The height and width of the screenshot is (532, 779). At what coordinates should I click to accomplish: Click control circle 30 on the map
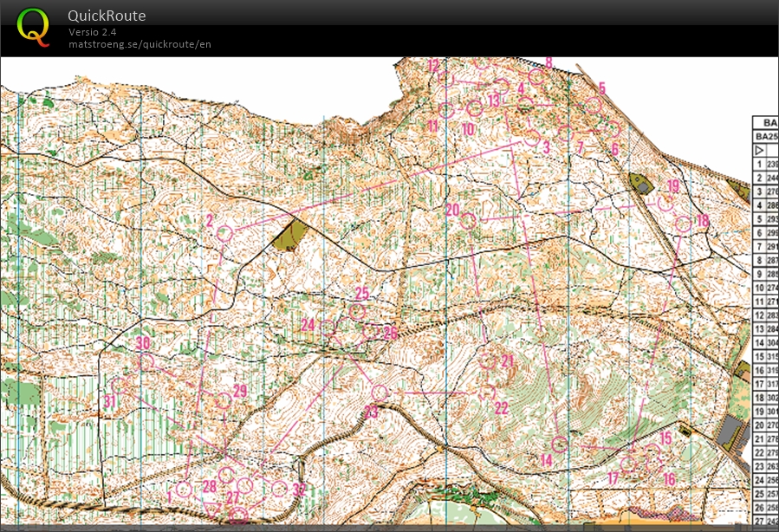pos(146,362)
